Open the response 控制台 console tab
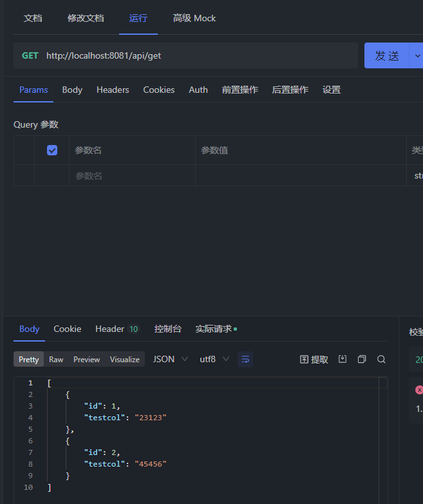The width and height of the screenshot is (423, 504). click(x=167, y=329)
